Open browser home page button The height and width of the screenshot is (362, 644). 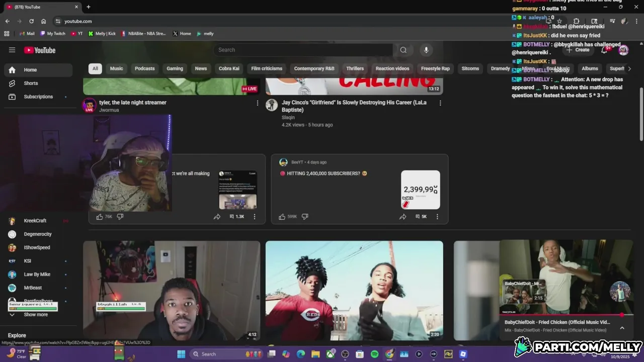point(44,21)
